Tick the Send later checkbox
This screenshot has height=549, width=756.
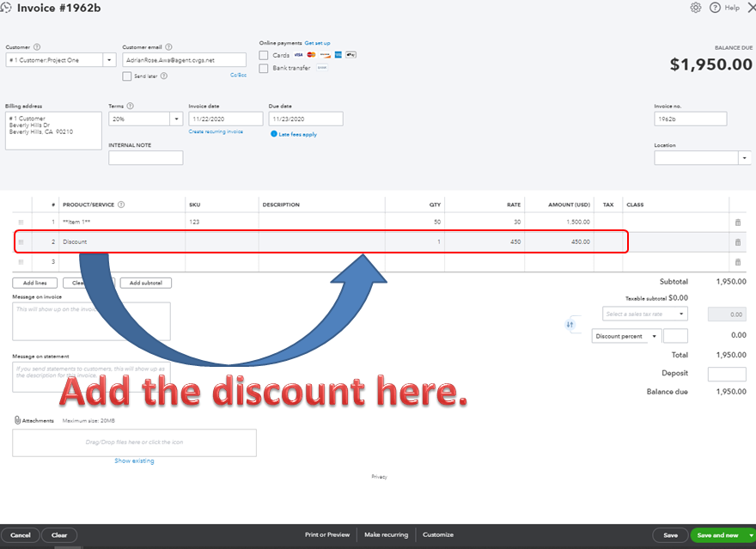127,76
